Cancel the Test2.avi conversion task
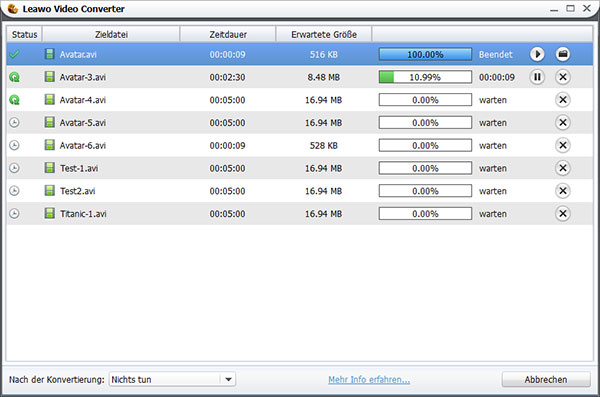Viewport: 600px width, 397px height. coord(562,191)
